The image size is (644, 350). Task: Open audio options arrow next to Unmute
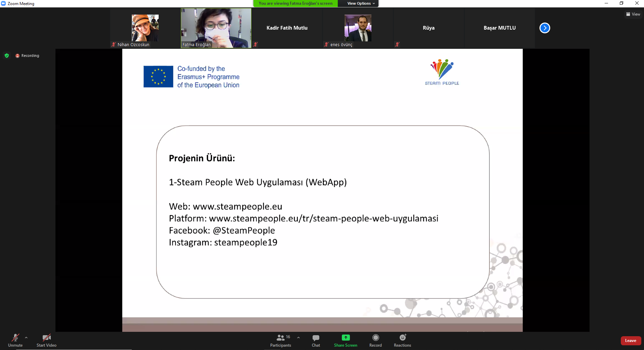pos(26,338)
